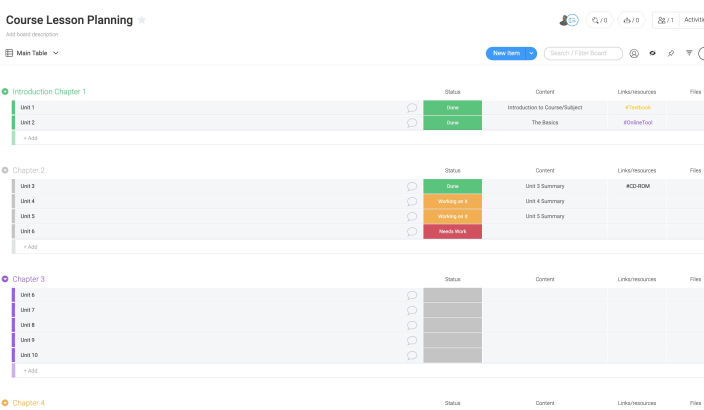The height and width of the screenshot is (410, 704).
Task: Collapse the Introduction Chapter 1 group
Action: tap(5, 92)
